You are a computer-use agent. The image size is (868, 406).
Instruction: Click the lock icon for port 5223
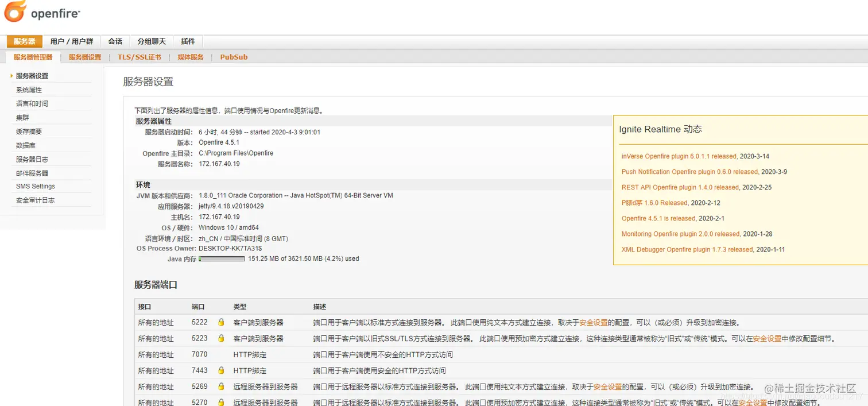coord(221,338)
